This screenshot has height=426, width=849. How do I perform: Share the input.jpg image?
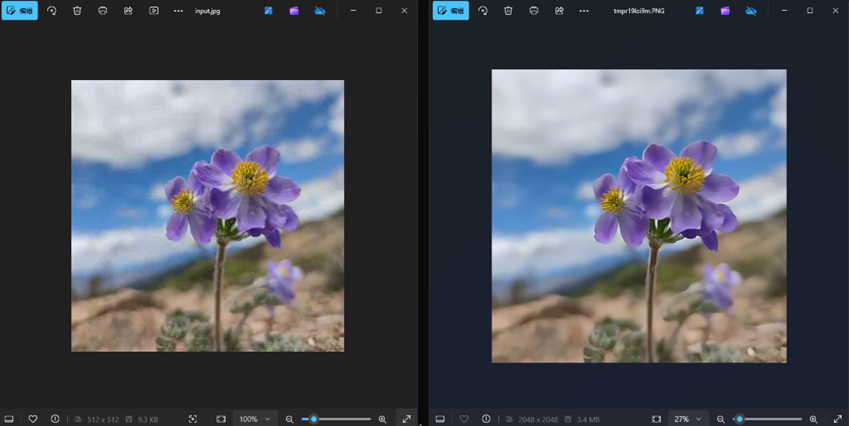tap(128, 10)
